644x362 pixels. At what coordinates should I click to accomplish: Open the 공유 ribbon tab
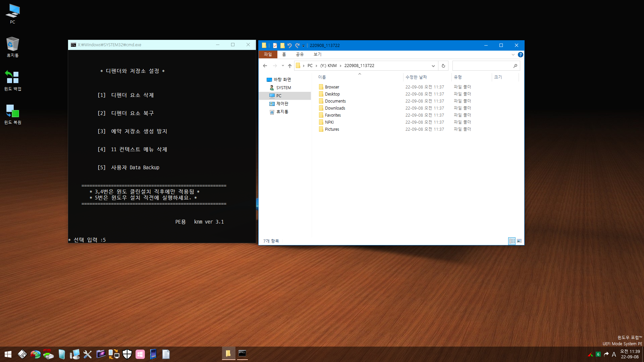pyautogui.click(x=300, y=54)
